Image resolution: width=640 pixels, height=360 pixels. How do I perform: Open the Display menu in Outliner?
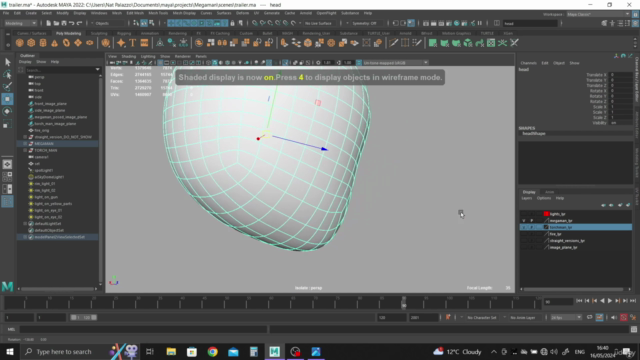tap(25, 62)
